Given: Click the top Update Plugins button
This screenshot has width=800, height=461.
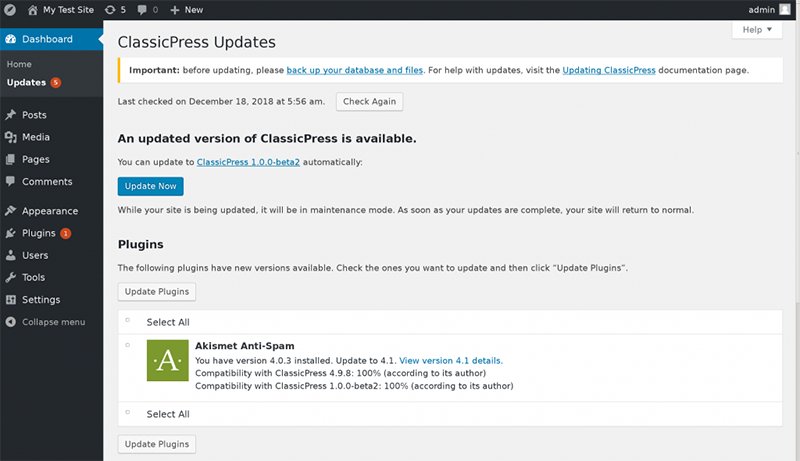Looking at the screenshot, I should click(x=157, y=292).
